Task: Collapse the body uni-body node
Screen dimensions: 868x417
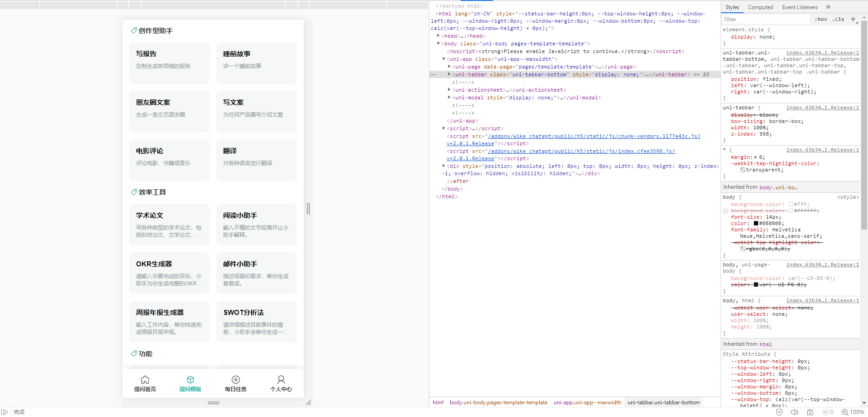Action: click(x=438, y=44)
